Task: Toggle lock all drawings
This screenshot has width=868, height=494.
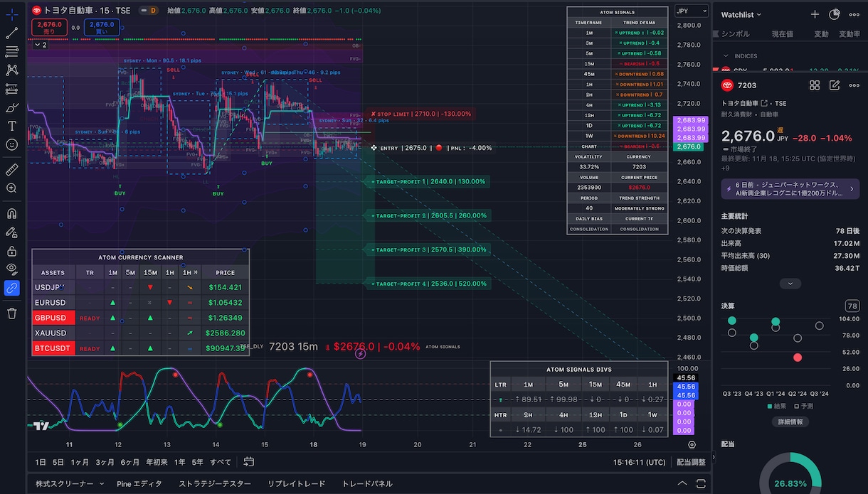Action: (x=11, y=251)
